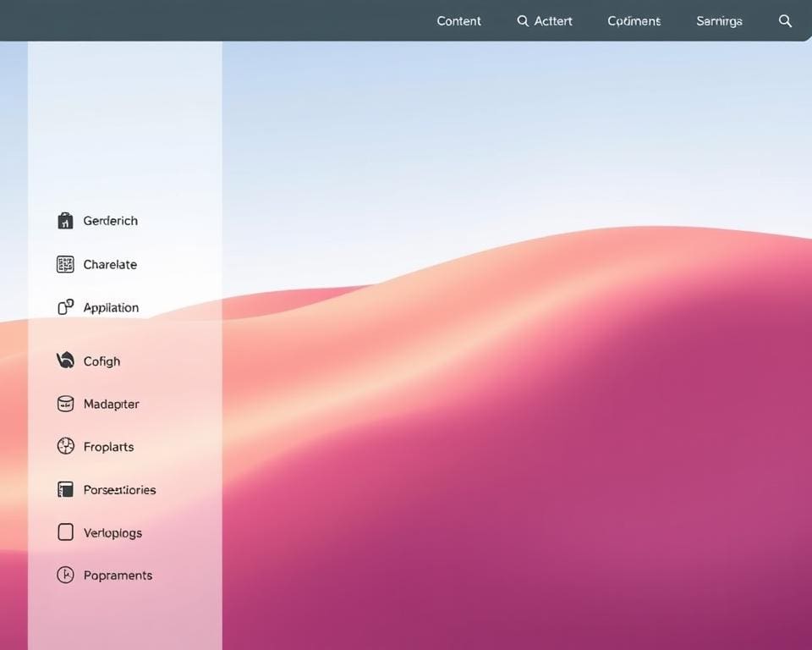Click the Charelate grid icon

tap(65, 264)
